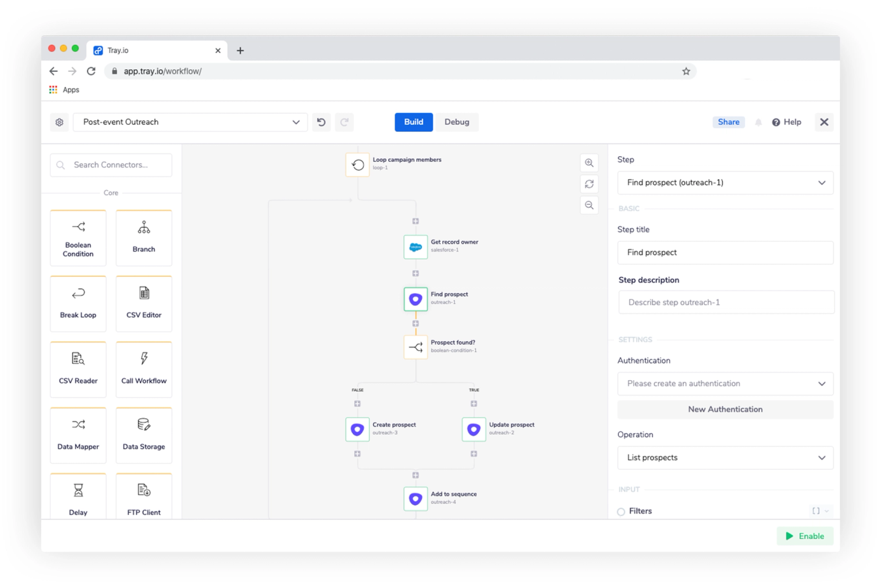This screenshot has width=882, height=588.
Task: Click the notification bell icon
Action: pyautogui.click(x=759, y=122)
